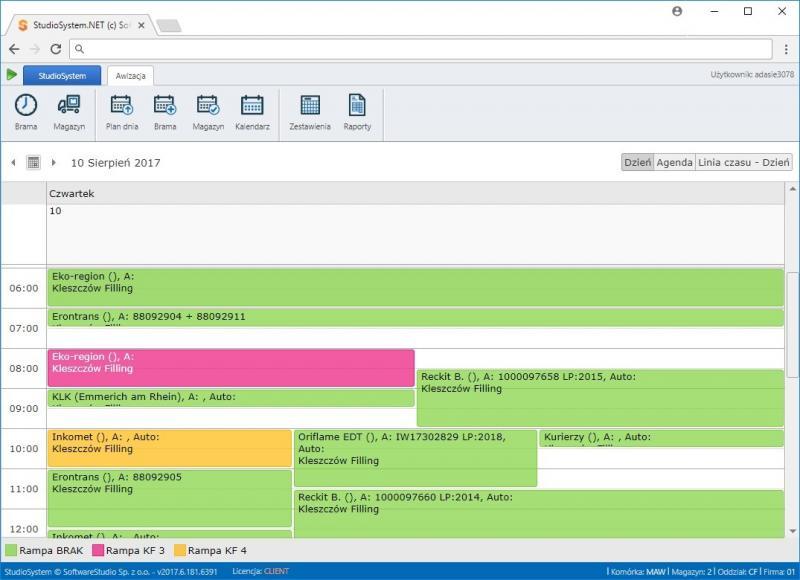
Task: Open the Reckit B. 1000097660 appointment
Action: click(x=539, y=514)
